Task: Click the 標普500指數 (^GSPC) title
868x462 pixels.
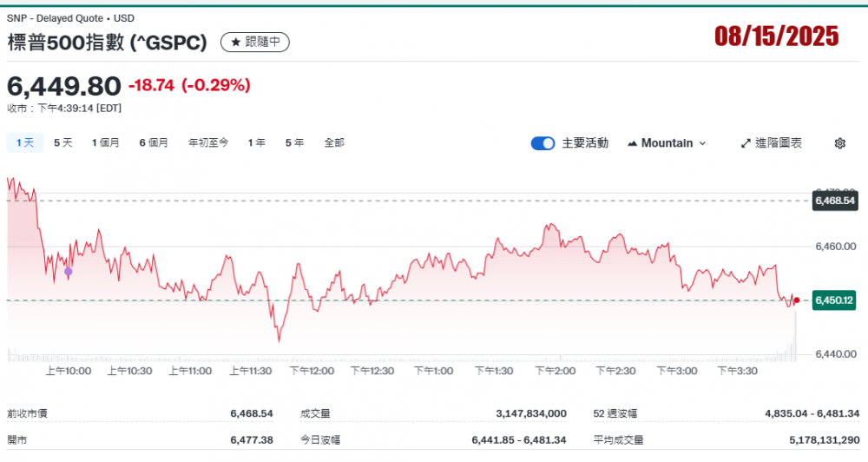Action: [108, 42]
